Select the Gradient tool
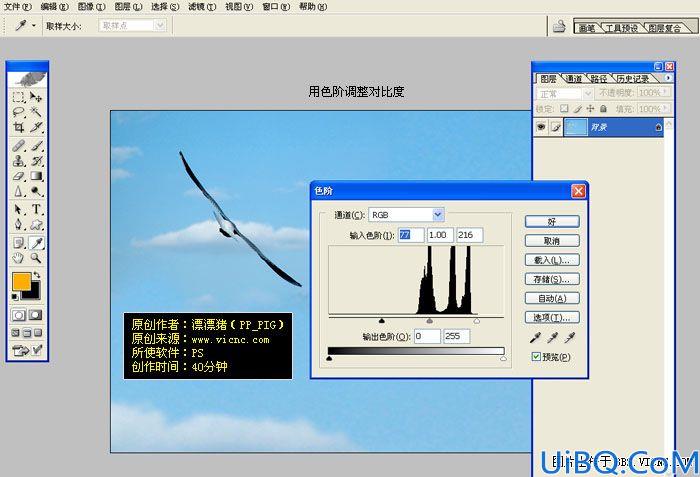Viewport: 700px width, 477px height. click(36, 176)
